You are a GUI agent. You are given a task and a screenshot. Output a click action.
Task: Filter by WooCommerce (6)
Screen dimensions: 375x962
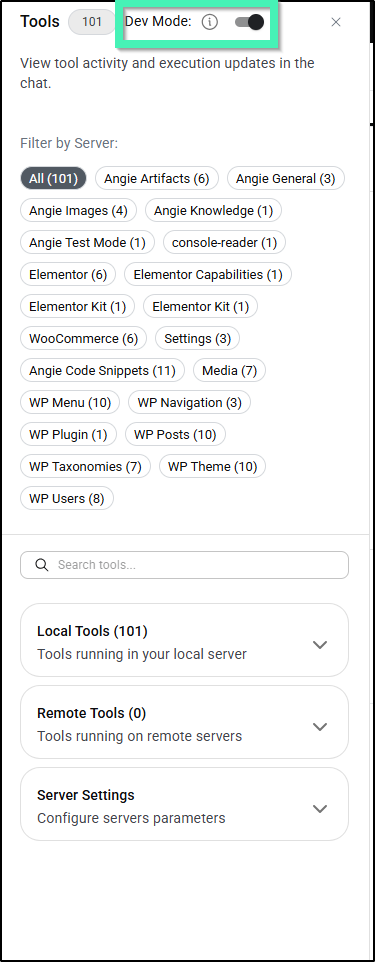(83, 338)
